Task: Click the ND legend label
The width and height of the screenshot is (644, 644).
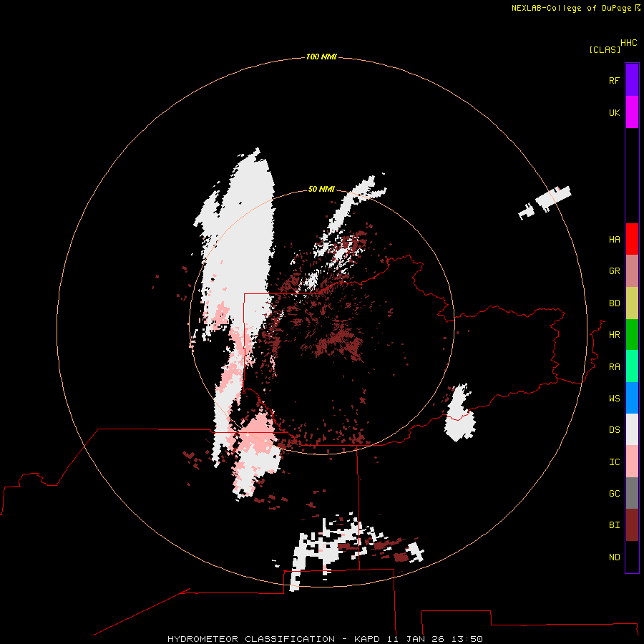Action: [x=614, y=557]
